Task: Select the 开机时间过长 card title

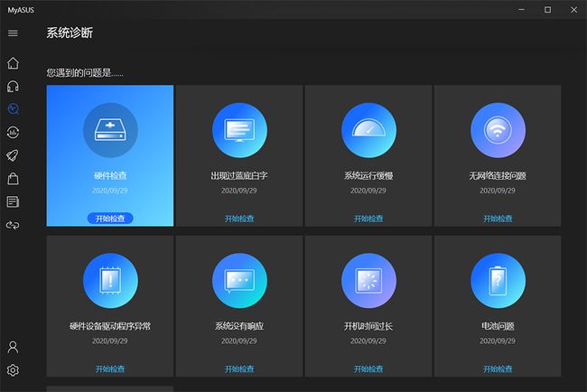Action: tap(368, 326)
